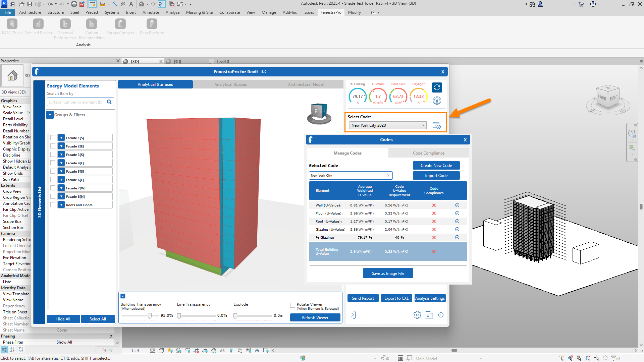The height and width of the screenshot is (362, 644).
Task: Open the Massing & Site ribbon tab
Action: (199, 12)
